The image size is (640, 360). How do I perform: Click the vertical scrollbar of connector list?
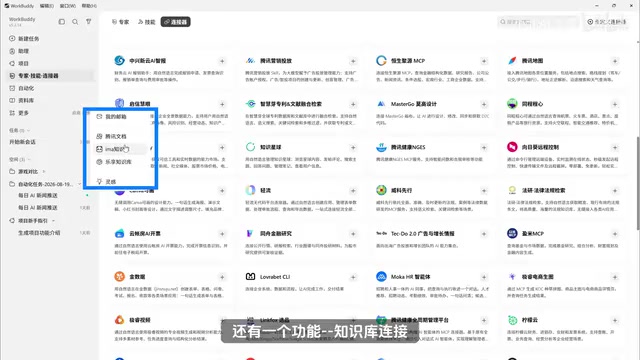click(638, 183)
